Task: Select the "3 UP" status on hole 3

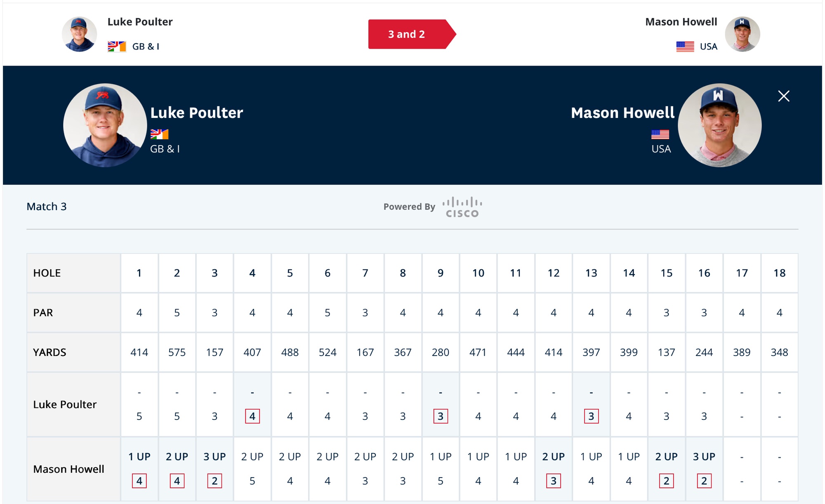Action: click(214, 457)
